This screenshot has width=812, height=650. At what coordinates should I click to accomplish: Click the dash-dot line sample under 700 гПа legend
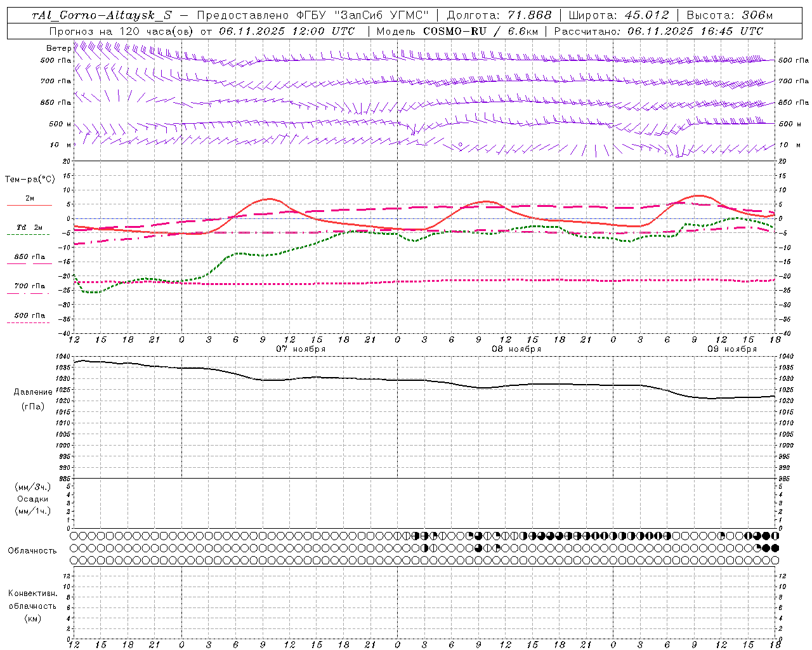pos(29,293)
